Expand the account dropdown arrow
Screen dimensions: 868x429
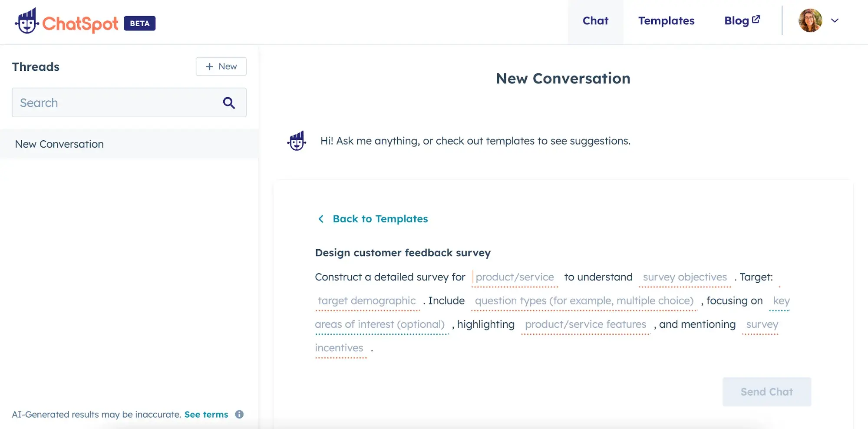pos(835,20)
